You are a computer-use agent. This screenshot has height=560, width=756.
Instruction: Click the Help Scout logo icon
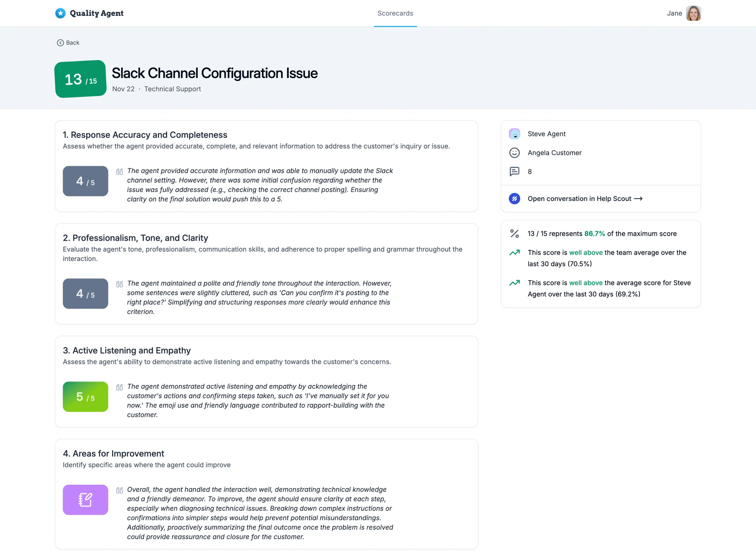click(x=514, y=198)
